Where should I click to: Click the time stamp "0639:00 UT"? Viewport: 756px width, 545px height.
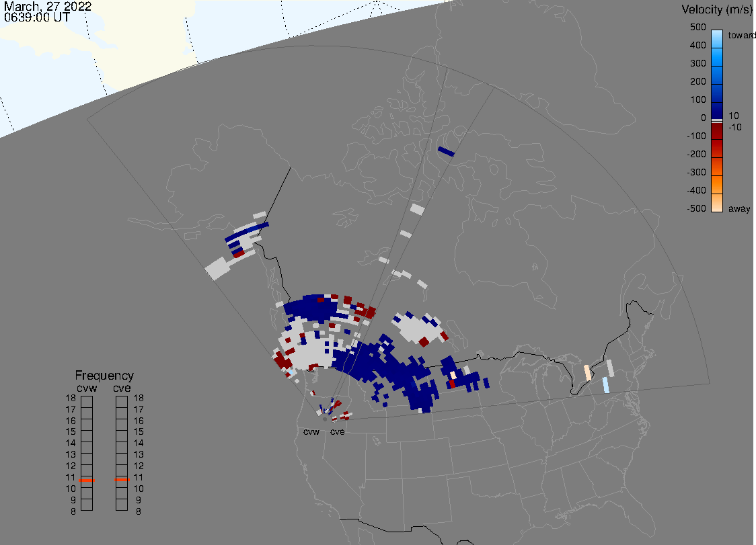click(x=37, y=17)
